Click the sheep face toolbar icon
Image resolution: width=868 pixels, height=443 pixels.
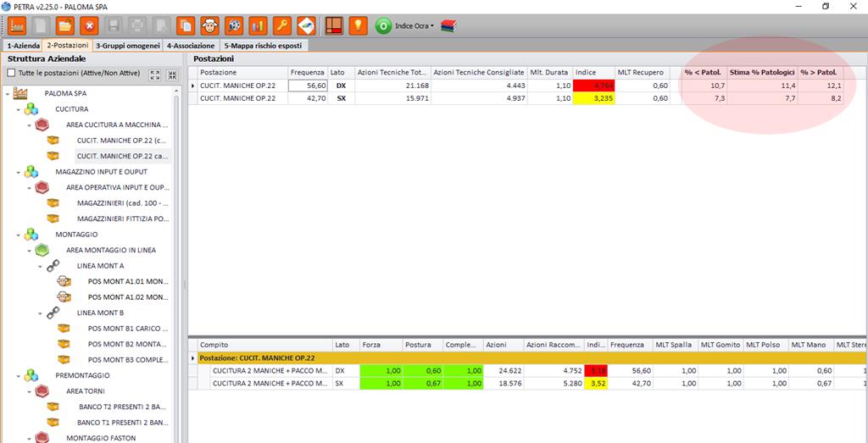[210, 25]
